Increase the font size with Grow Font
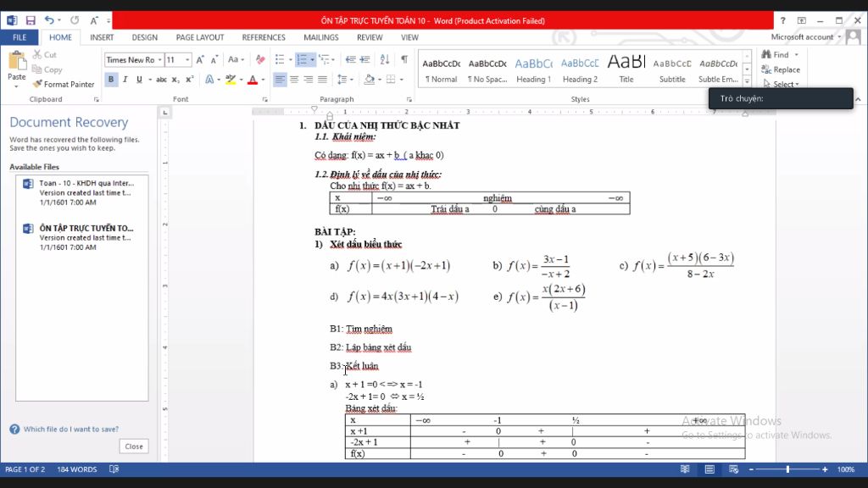The height and width of the screenshot is (488, 868). 200,60
